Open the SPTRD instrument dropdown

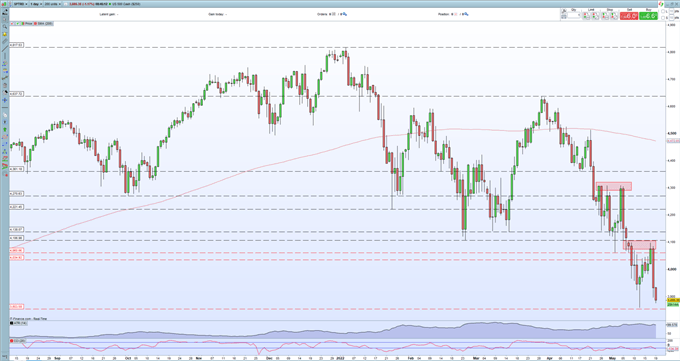20,4
